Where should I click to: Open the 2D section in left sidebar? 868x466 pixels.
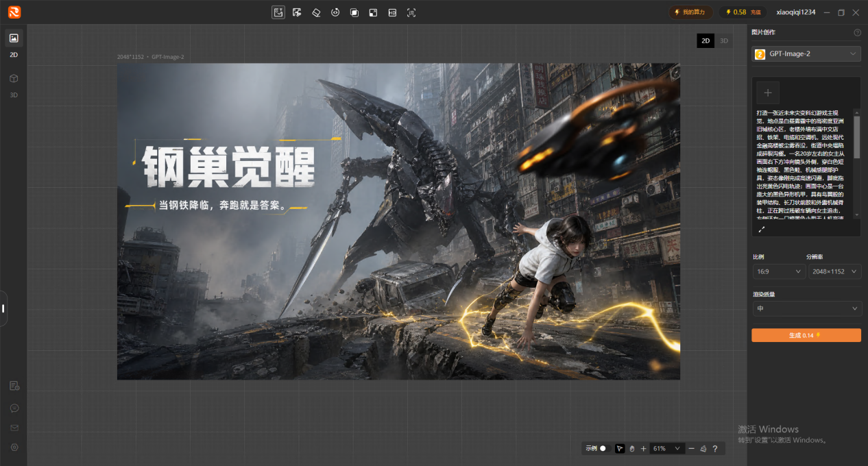14,45
